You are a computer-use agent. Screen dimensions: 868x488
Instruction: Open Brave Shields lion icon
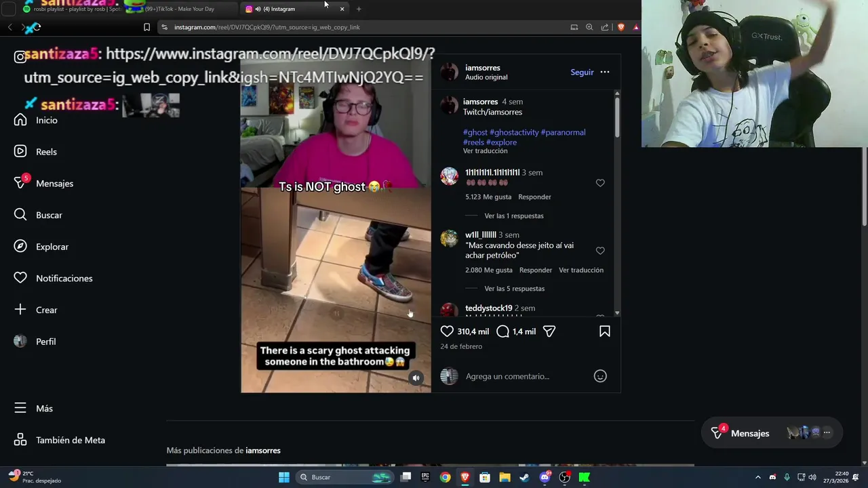click(620, 27)
